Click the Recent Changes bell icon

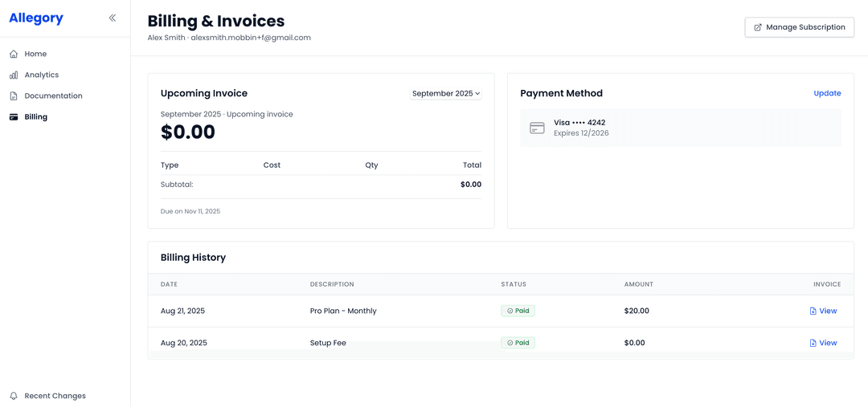[x=14, y=396]
